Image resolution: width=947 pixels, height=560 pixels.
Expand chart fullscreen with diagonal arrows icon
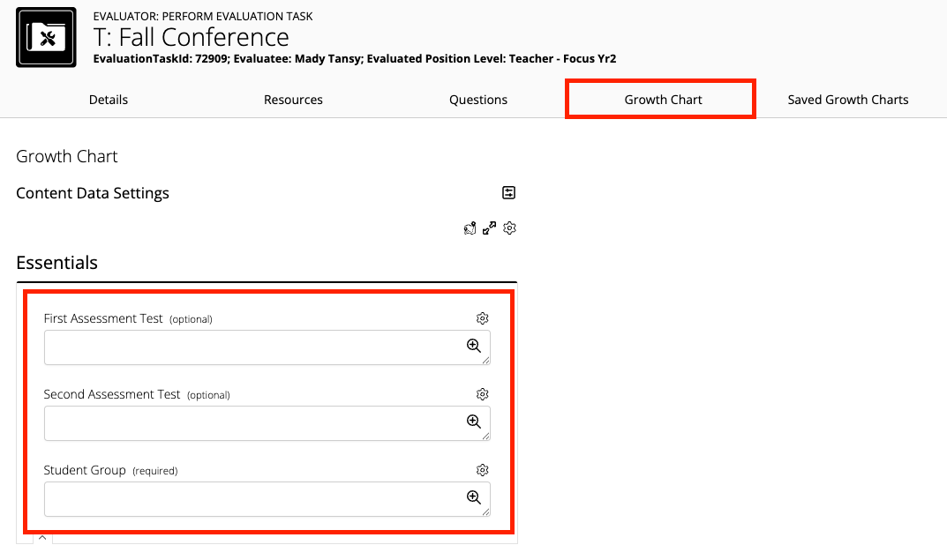pos(489,228)
